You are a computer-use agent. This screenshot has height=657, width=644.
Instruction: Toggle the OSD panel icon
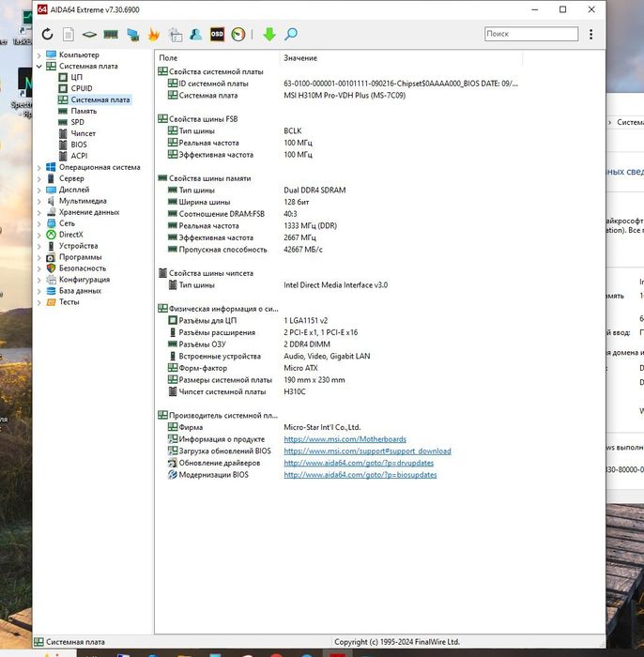tap(217, 35)
